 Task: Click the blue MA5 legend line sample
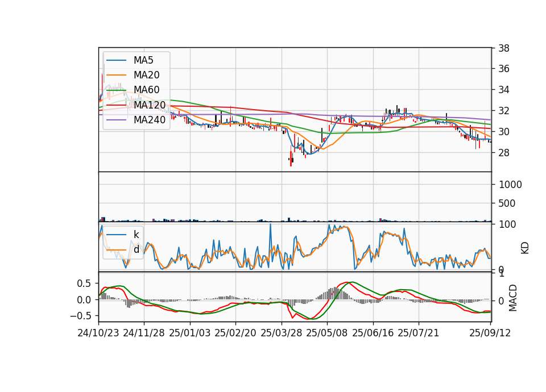(x=116, y=60)
